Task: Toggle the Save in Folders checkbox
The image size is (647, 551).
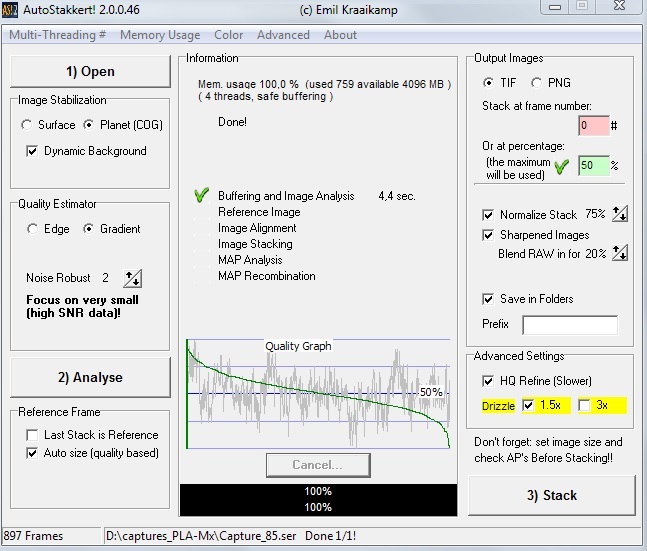Action: pyautogui.click(x=488, y=299)
